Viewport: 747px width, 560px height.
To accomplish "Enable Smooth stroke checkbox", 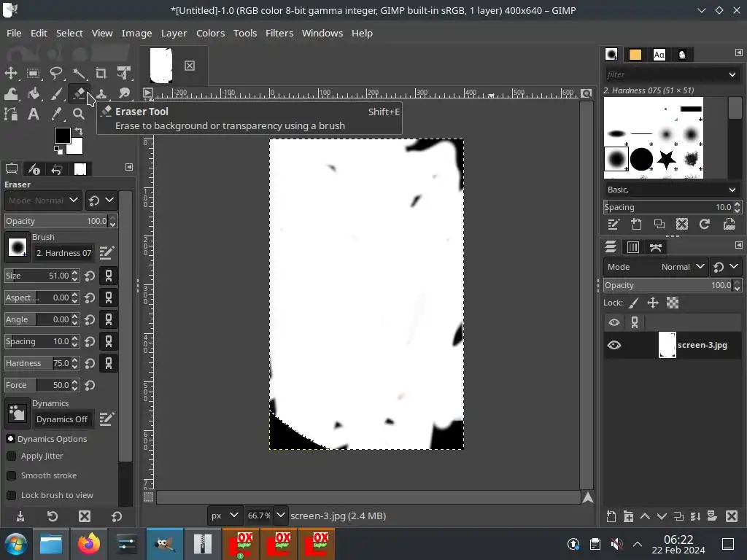I will [12, 475].
